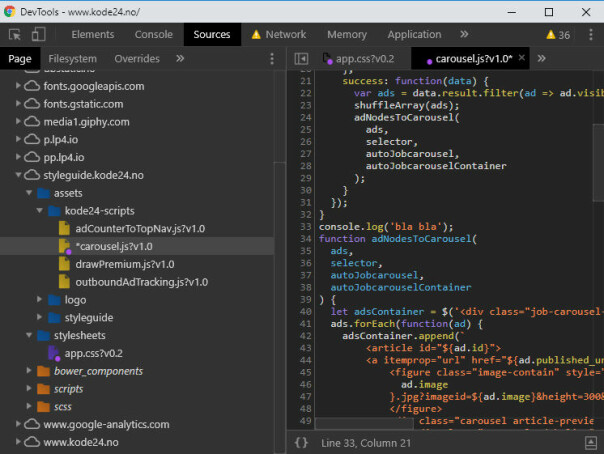Toggle the drawer icon in the editor status bar

point(591,443)
